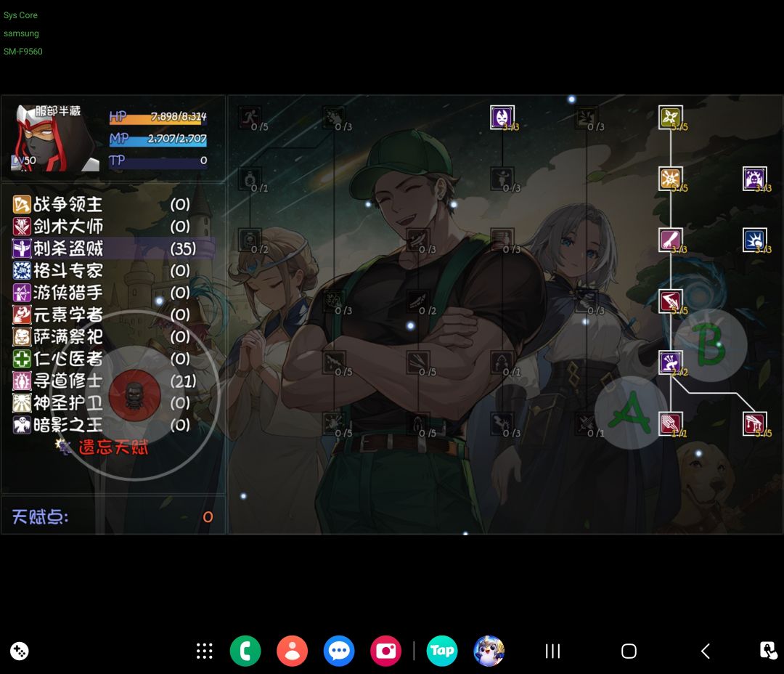
Task: Open the app drawer grid icon
Action: (204, 651)
